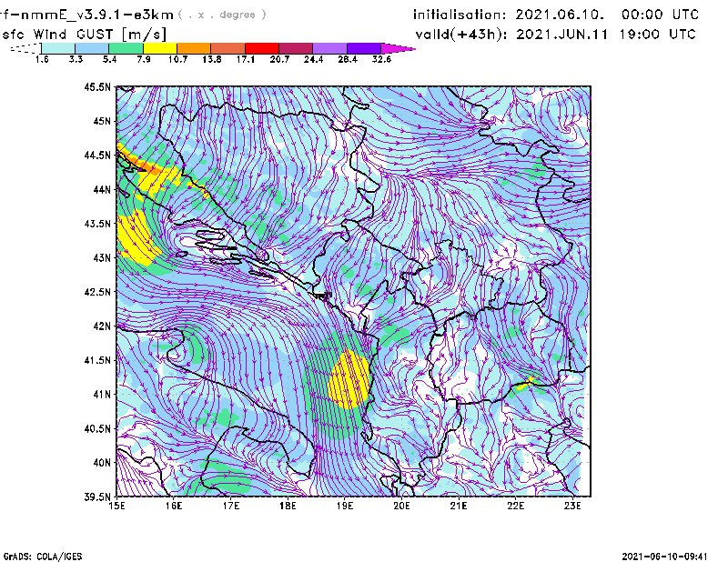Click the 21E longitude label
The image size is (728, 562).
click(459, 506)
